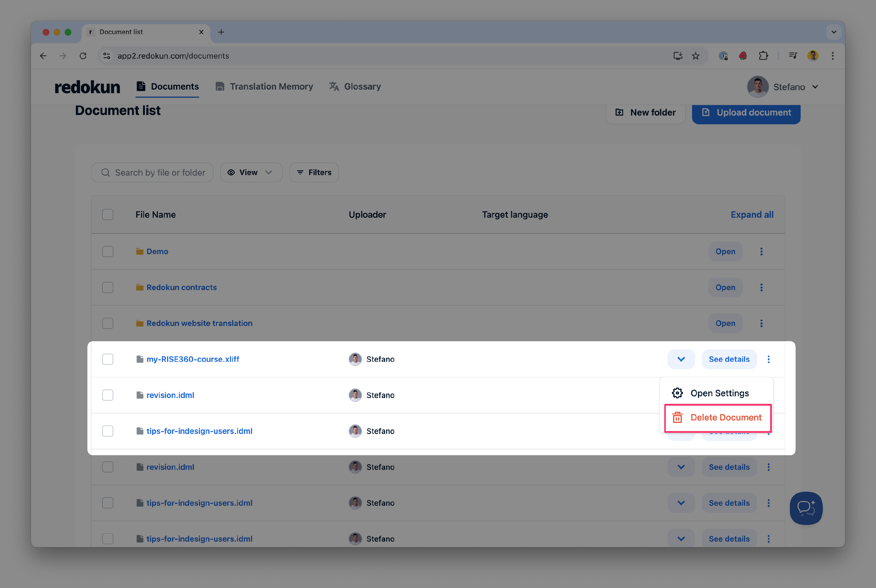Click the Upload document button
This screenshot has height=588, width=876.
(x=746, y=113)
